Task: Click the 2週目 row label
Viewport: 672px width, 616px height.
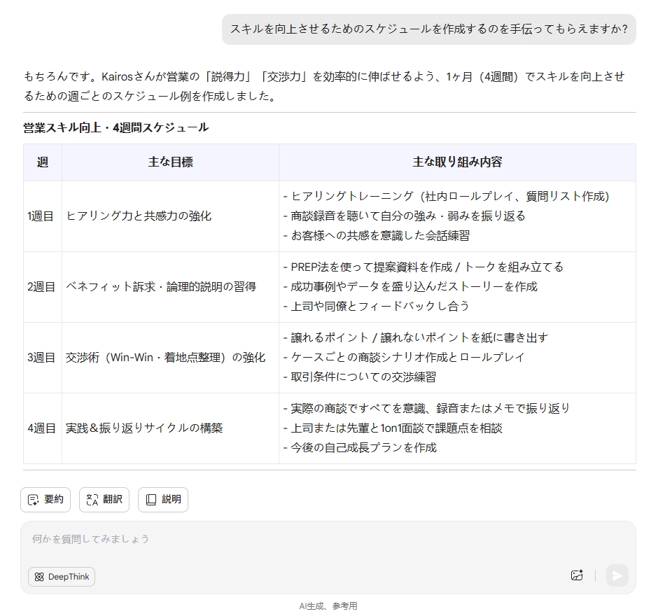Action: click(41, 287)
